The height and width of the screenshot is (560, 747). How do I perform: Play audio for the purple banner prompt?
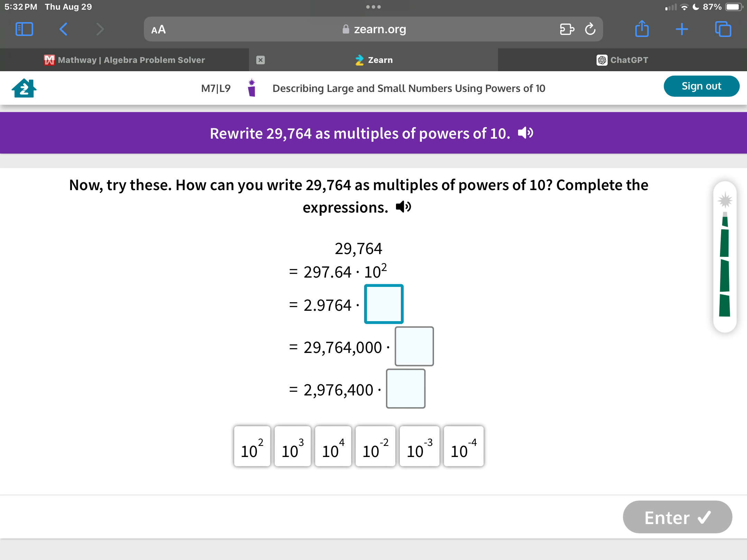[x=525, y=133]
